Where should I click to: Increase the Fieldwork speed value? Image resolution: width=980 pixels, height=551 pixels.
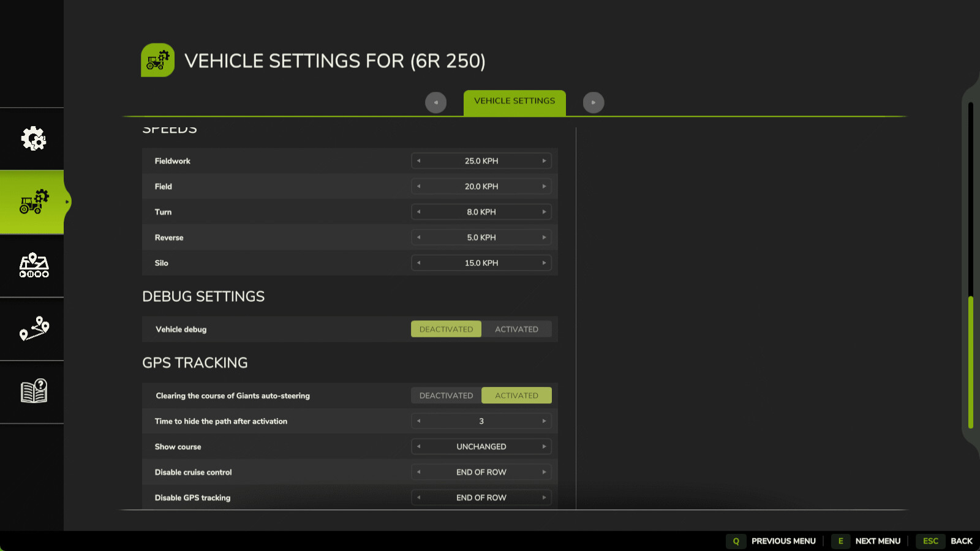[x=544, y=160]
